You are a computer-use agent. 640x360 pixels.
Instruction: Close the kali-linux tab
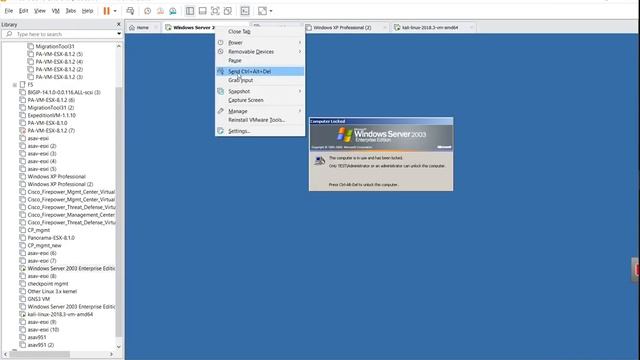[471, 28]
